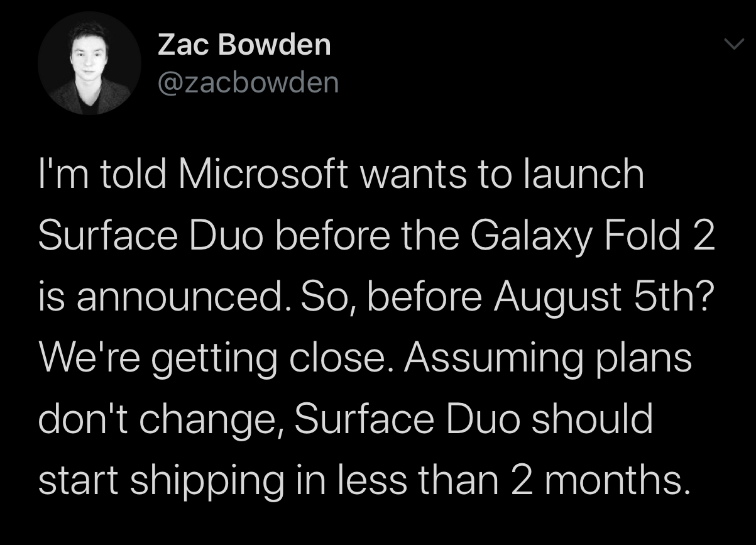The height and width of the screenshot is (545, 756).
Task: Click "Assuming plans" in the tweet
Action: [x=547, y=357]
